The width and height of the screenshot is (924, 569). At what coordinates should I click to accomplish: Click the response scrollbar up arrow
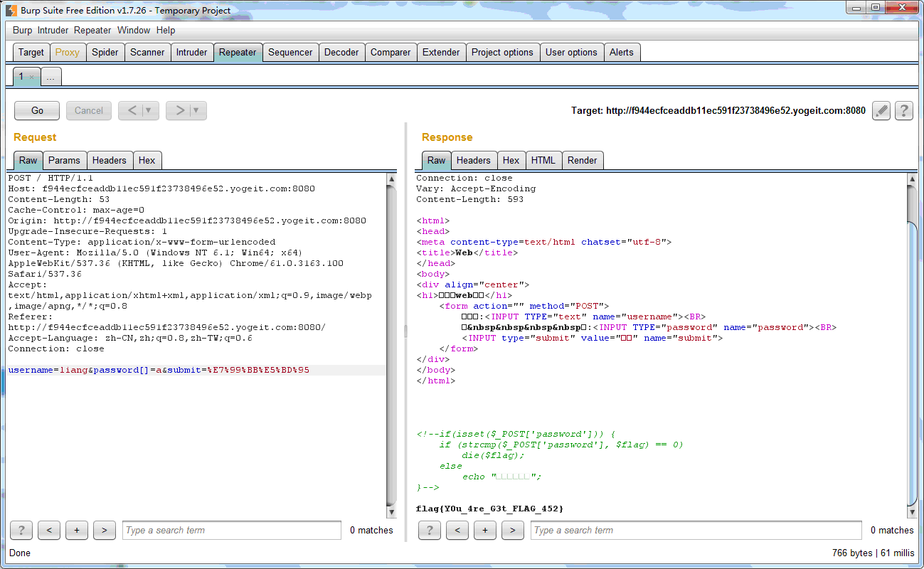[x=913, y=179]
